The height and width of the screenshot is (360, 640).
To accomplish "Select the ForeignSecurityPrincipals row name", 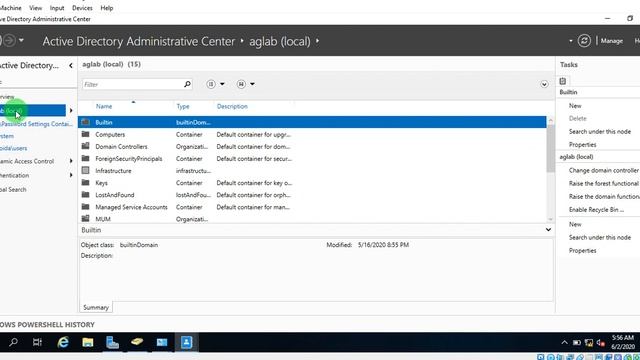I will (129, 159).
